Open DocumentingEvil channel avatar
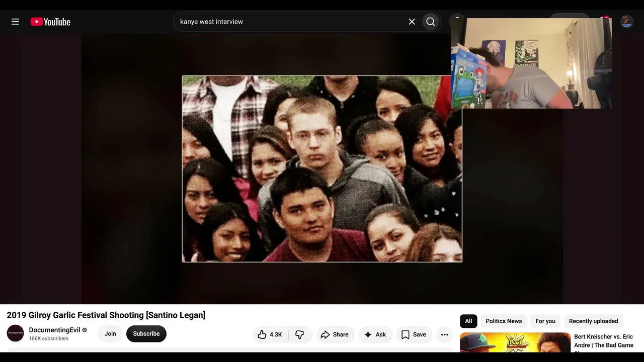644x362 pixels. [15, 333]
